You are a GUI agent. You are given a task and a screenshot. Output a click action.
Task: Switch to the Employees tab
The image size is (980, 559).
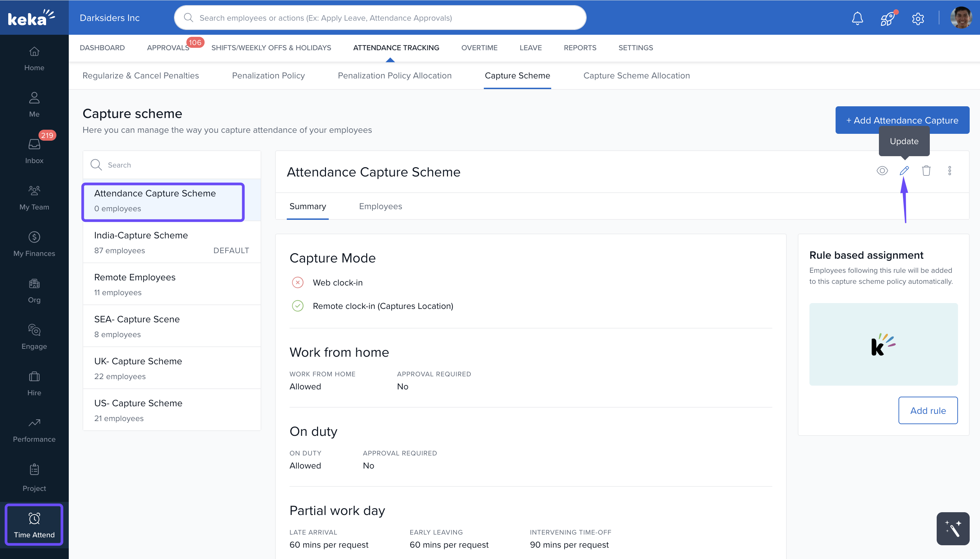(380, 206)
